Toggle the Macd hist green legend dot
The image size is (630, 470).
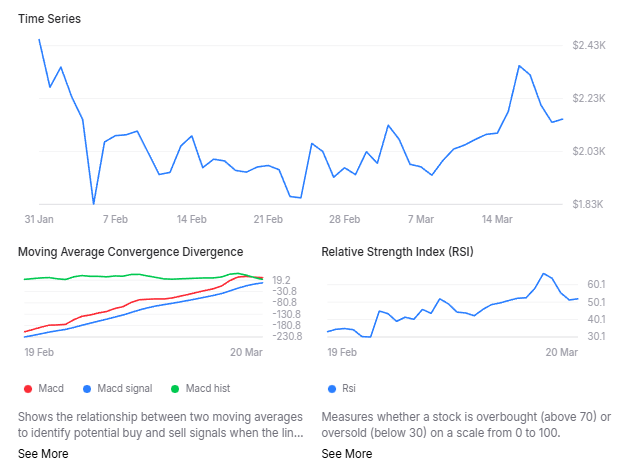point(175,388)
